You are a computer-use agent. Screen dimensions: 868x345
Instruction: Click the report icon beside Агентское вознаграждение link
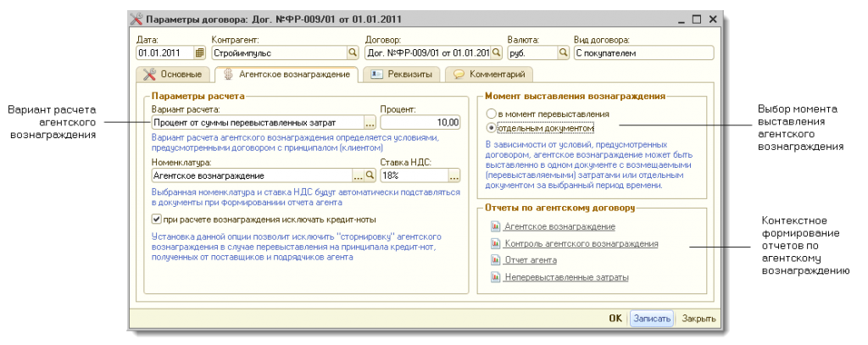point(495,226)
